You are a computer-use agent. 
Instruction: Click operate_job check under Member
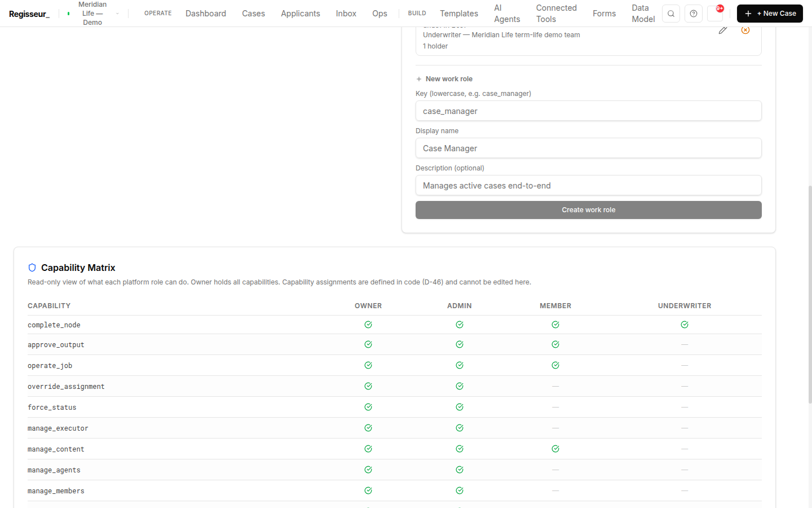click(555, 365)
